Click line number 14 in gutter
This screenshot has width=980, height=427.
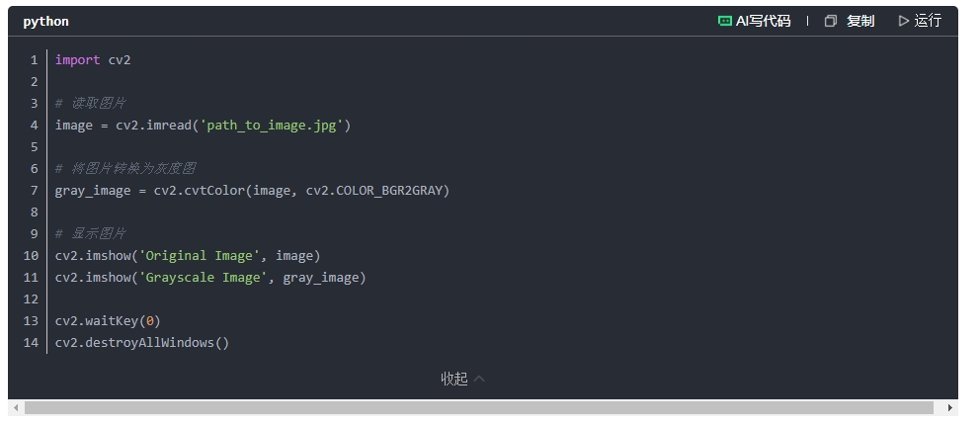pos(31,343)
